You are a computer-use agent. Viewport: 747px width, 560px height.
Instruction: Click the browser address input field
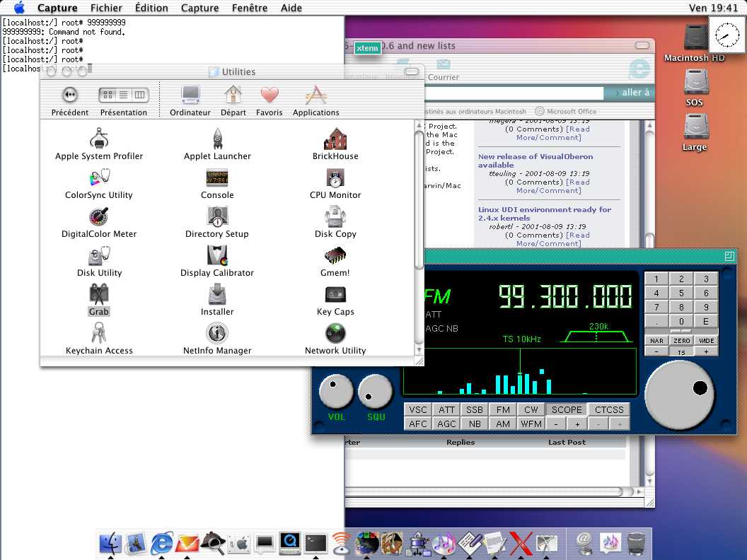[514, 93]
